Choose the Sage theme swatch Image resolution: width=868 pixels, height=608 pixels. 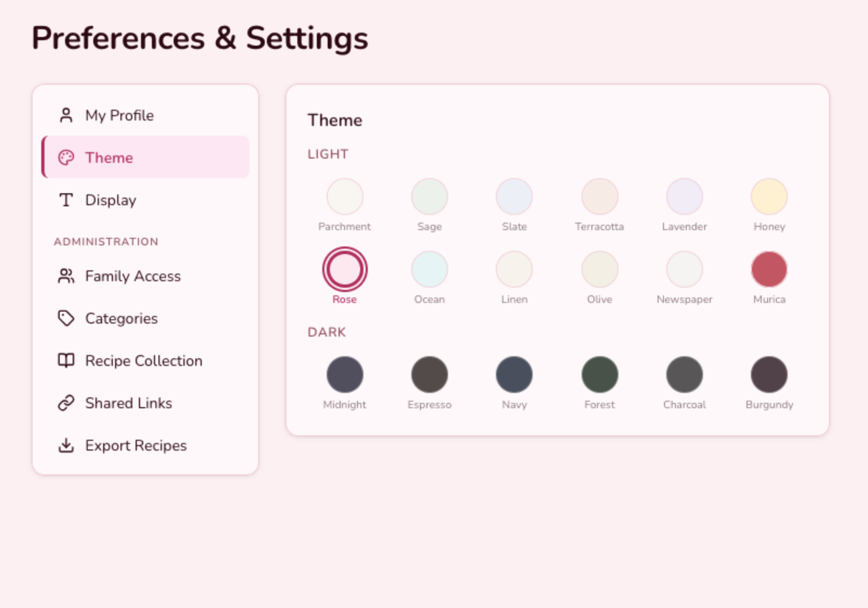pos(430,197)
